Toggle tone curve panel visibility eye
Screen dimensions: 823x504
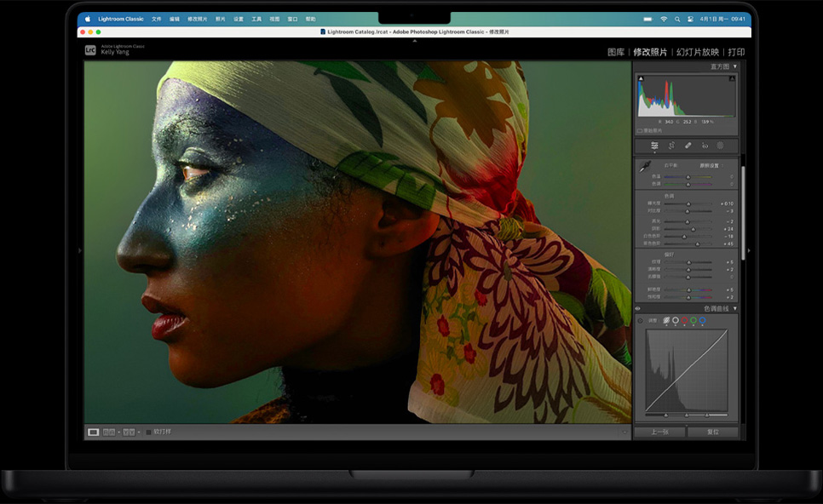pyautogui.click(x=637, y=308)
